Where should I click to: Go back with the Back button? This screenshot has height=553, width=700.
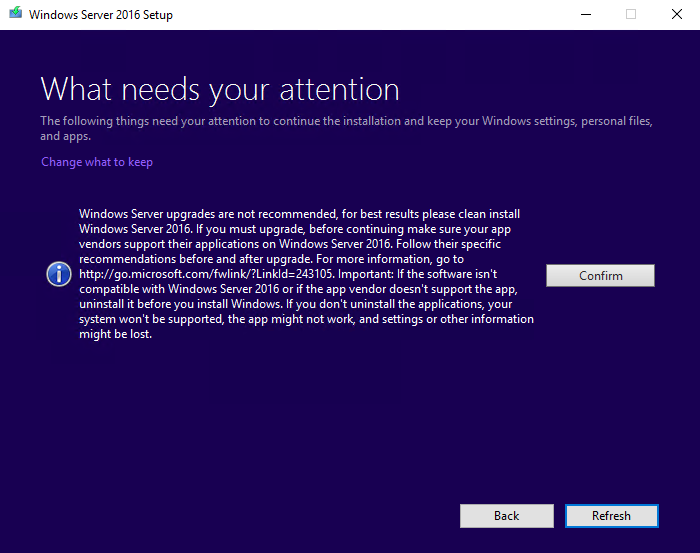506,516
